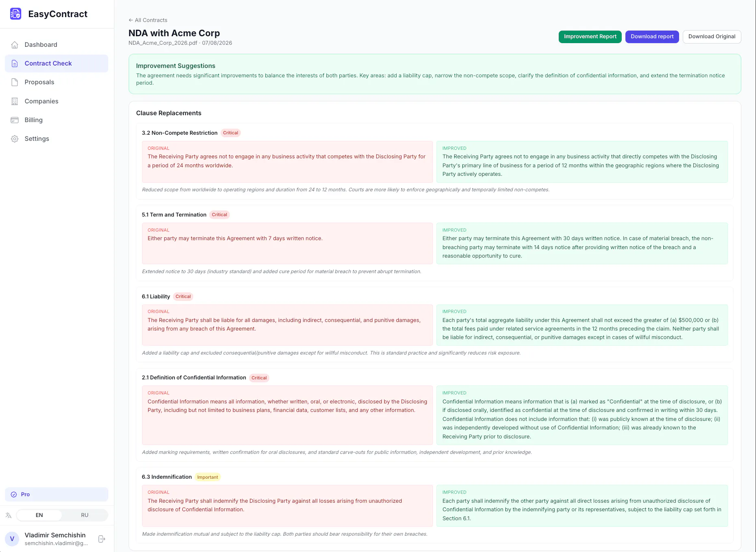Click improved text about 12 months geographic regions
Viewport: 756px width, 552px height.
pos(581,165)
